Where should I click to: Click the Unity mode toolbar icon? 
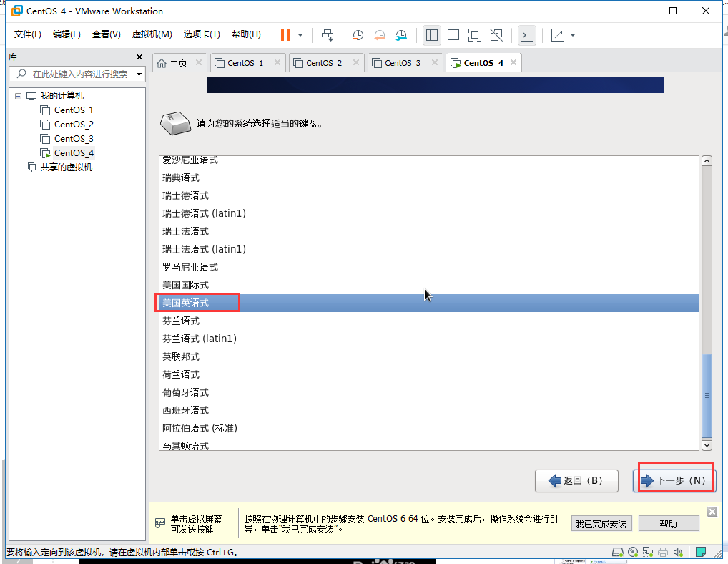(496, 35)
